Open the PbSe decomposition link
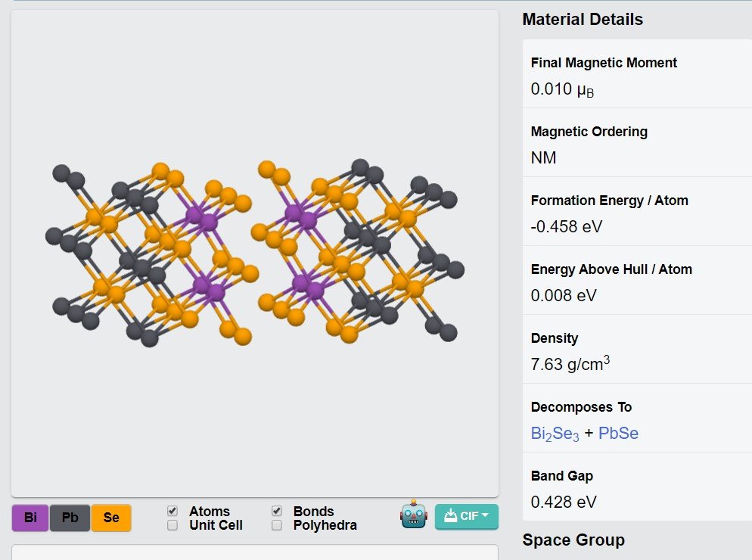752x560 pixels. pyautogui.click(x=618, y=434)
